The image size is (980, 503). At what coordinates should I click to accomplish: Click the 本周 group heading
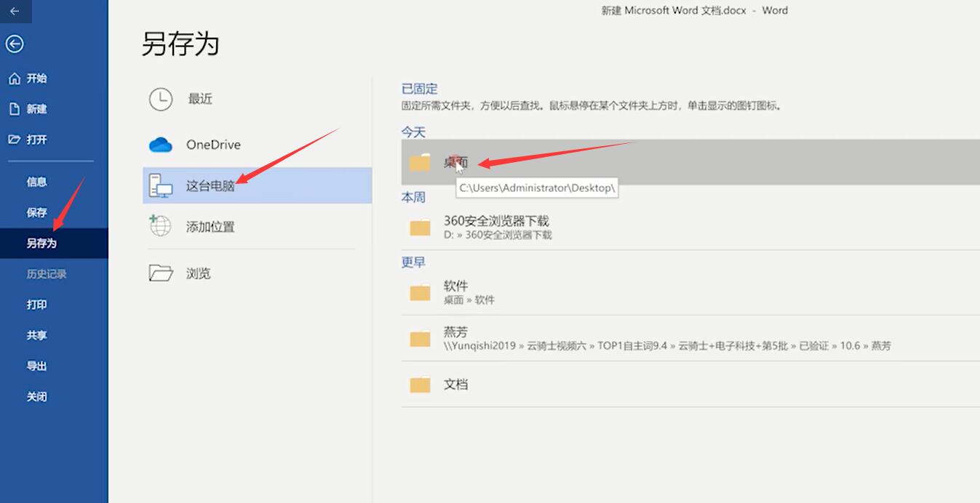click(x=413, y=198)
